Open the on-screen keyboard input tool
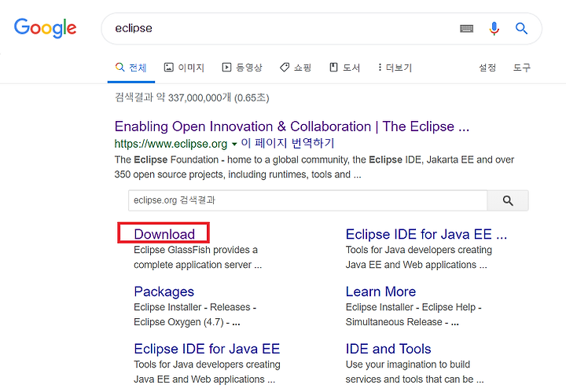This screenshot has width=566, height=392. coord(466,28)
